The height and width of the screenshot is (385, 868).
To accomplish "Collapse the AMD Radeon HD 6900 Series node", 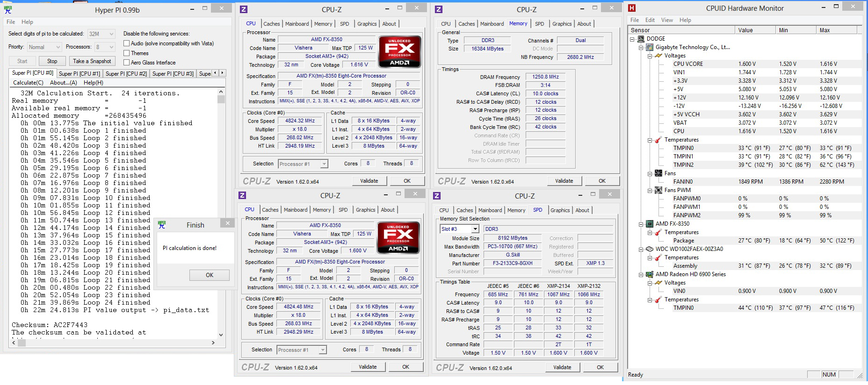I will pos(641,275).
